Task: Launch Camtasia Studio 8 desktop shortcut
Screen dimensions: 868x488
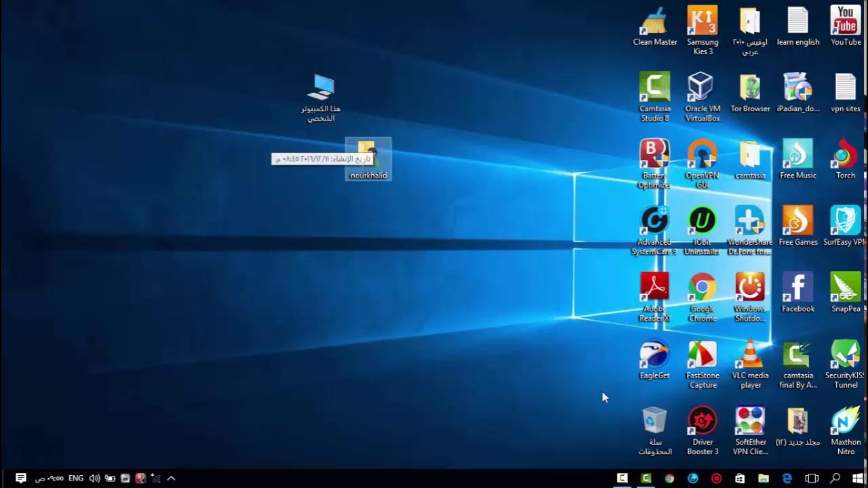Action: [654, 97]
